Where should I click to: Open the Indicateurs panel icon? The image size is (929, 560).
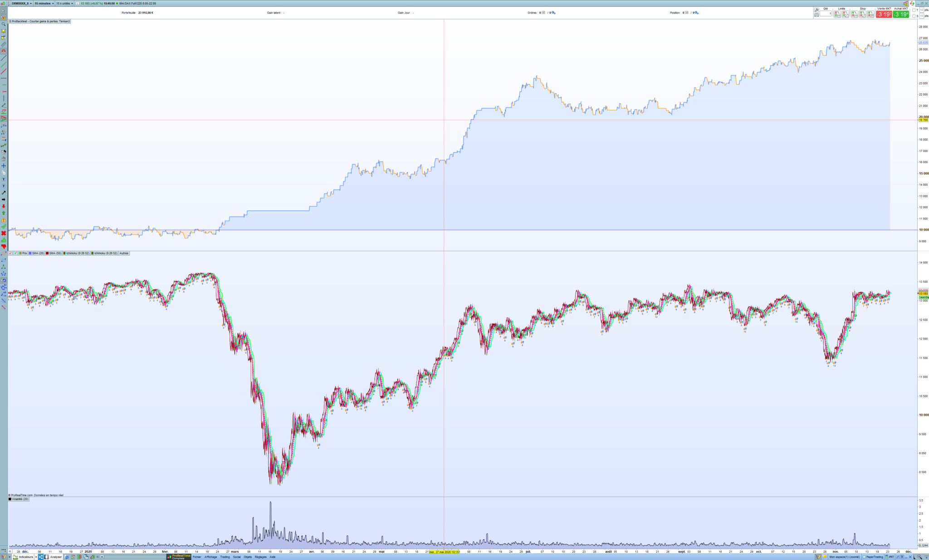pos(15,557)
